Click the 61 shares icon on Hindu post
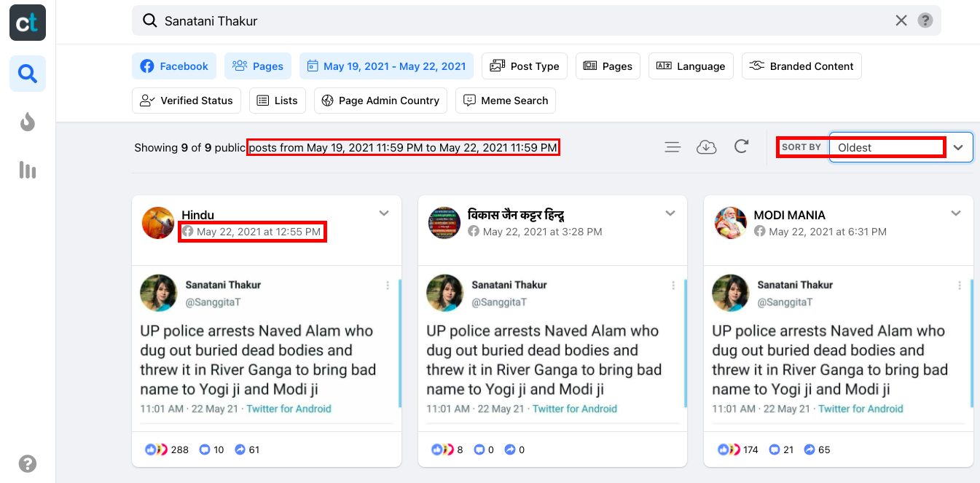This screenshot has height=483, width=980. click(x=240, y=449)
